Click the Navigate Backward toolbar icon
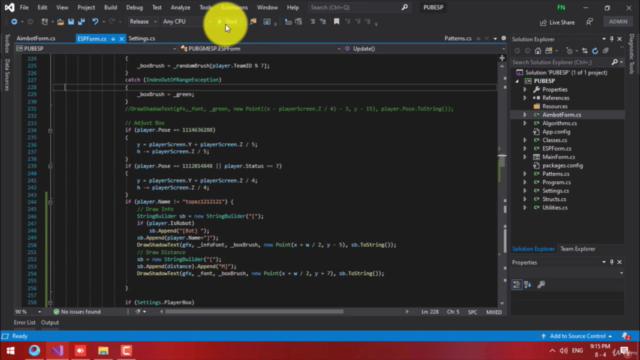Viewport: 640px width, 360px height. click(14, 22)
